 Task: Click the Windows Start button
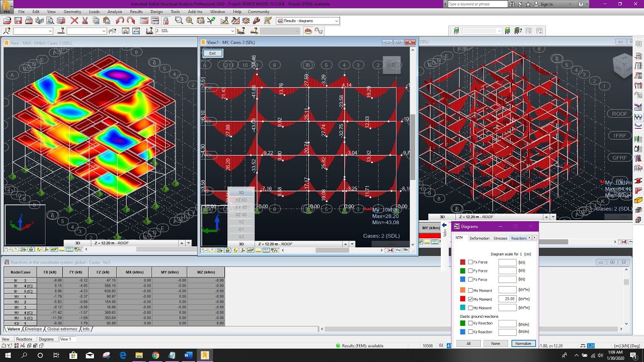coord(8,355)
